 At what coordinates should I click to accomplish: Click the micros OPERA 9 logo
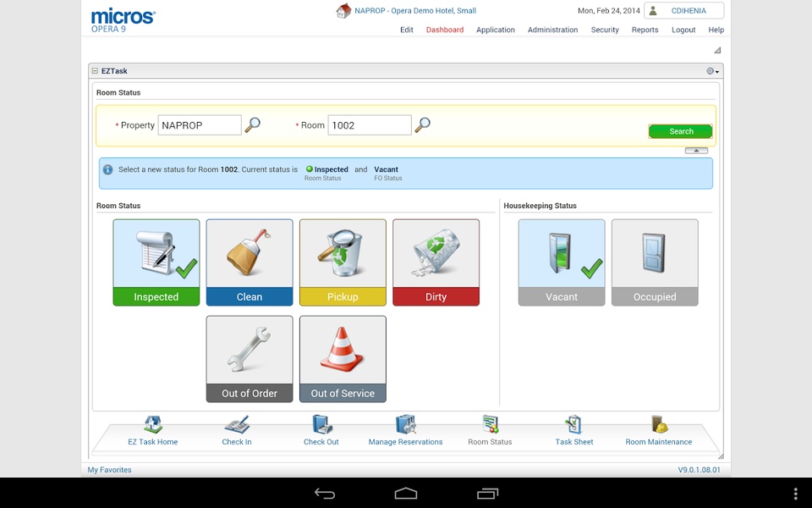coord(123,20)
